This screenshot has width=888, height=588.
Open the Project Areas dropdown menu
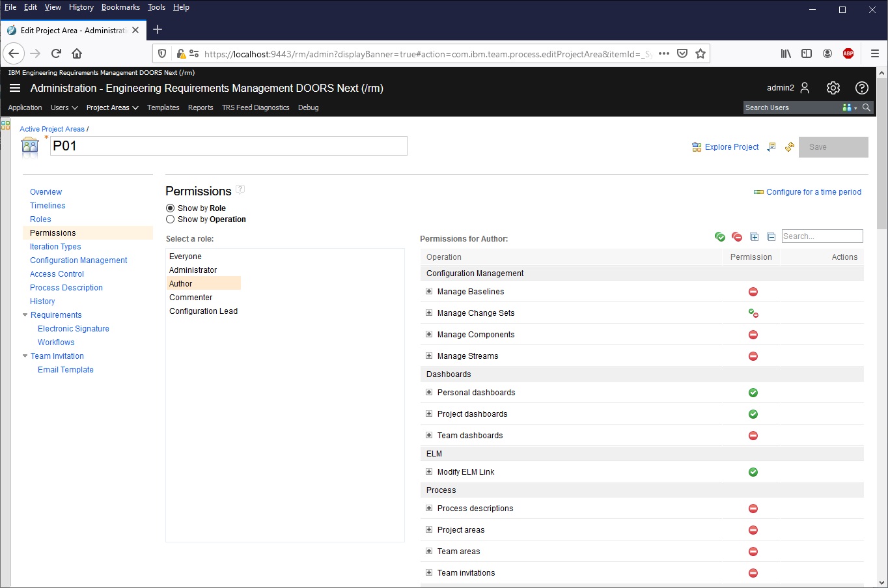pos(112,107)
